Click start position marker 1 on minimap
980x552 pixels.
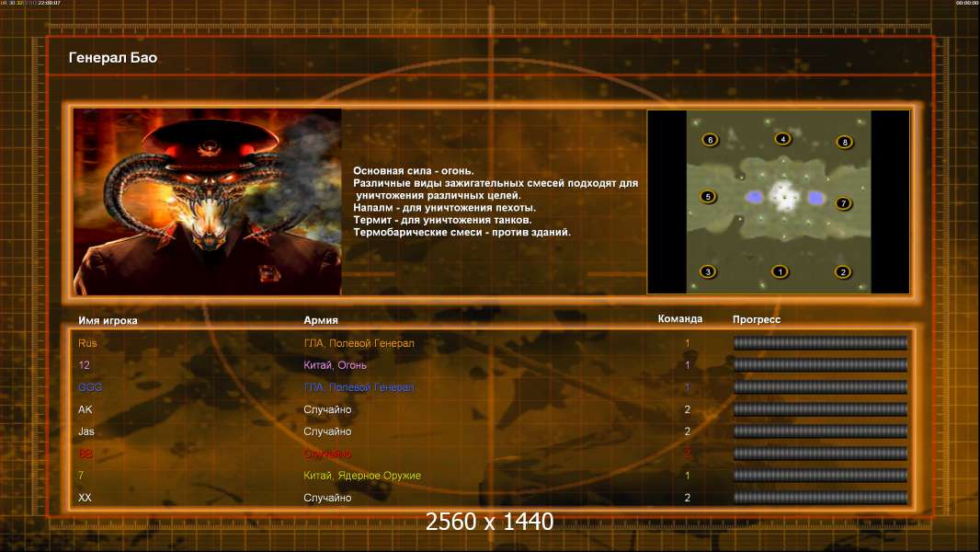(x=780, y=271)
